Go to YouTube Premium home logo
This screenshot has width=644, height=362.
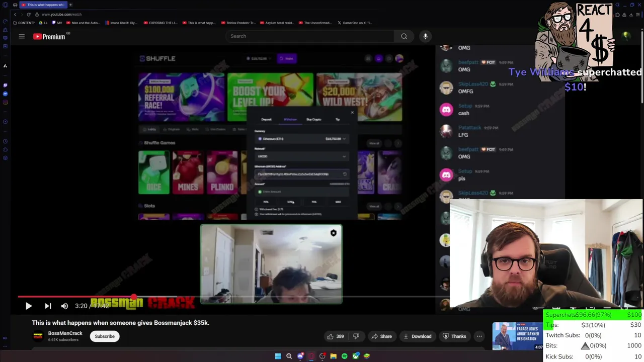coord(49,36)
